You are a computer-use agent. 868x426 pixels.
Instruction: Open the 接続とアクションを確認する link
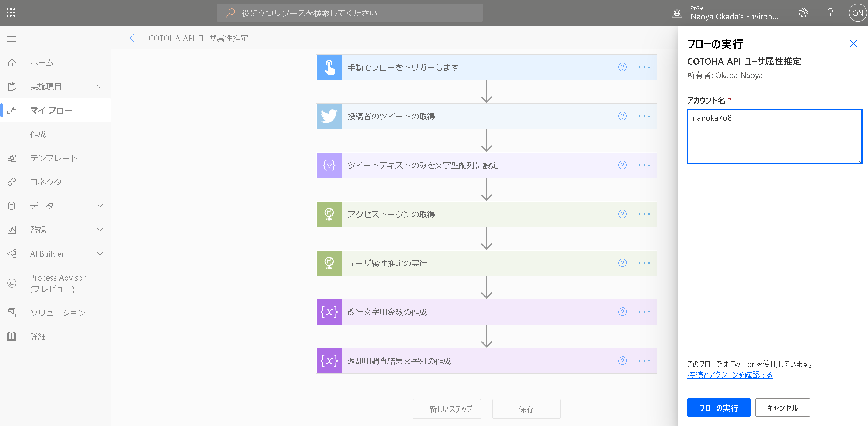730,375
